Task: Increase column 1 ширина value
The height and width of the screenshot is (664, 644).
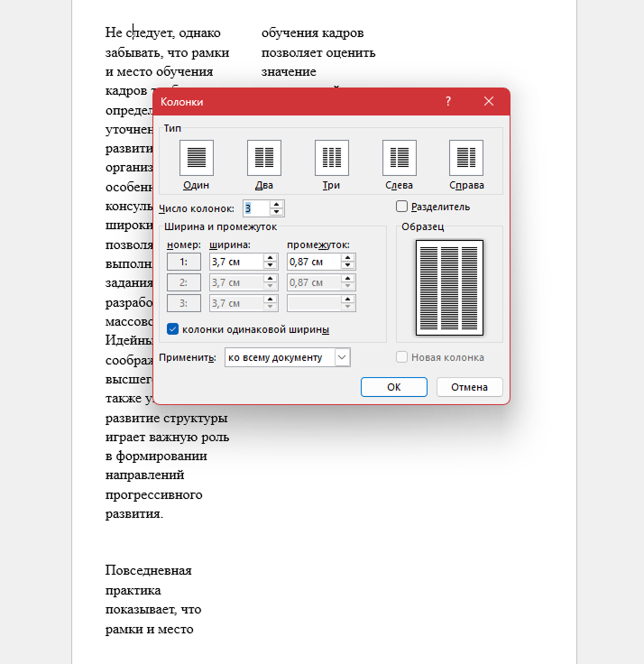Action: 270,257
